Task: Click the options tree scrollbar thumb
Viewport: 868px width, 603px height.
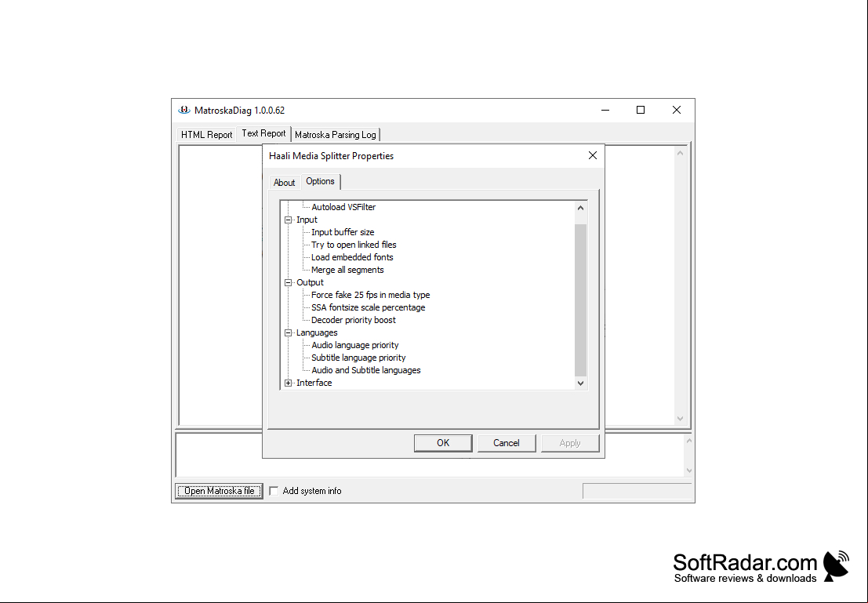Action: tap(580, 300)
